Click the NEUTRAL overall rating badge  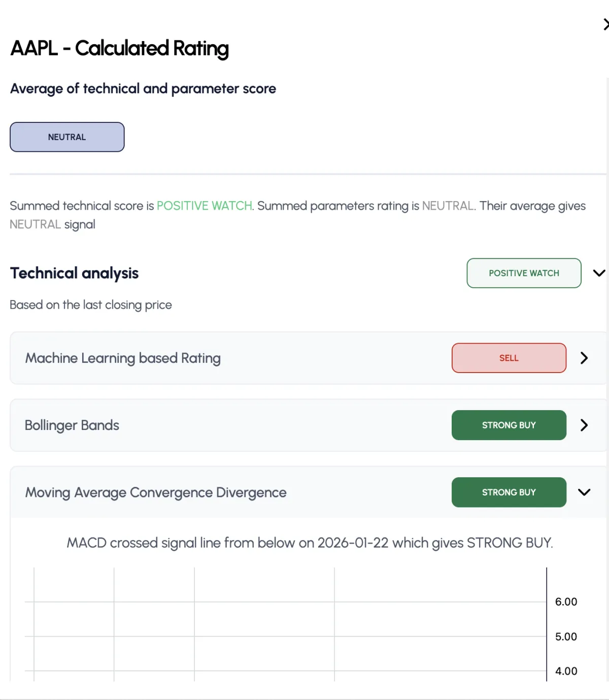[x=67, y=137]
